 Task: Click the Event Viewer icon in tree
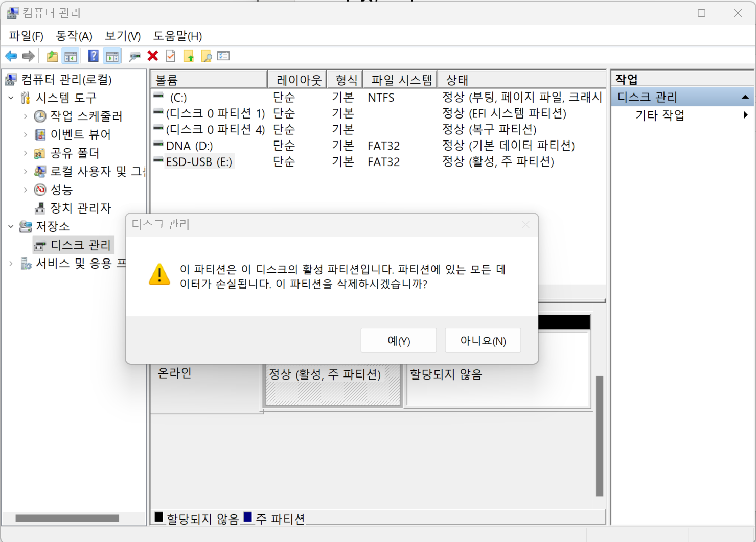point(40,134)
